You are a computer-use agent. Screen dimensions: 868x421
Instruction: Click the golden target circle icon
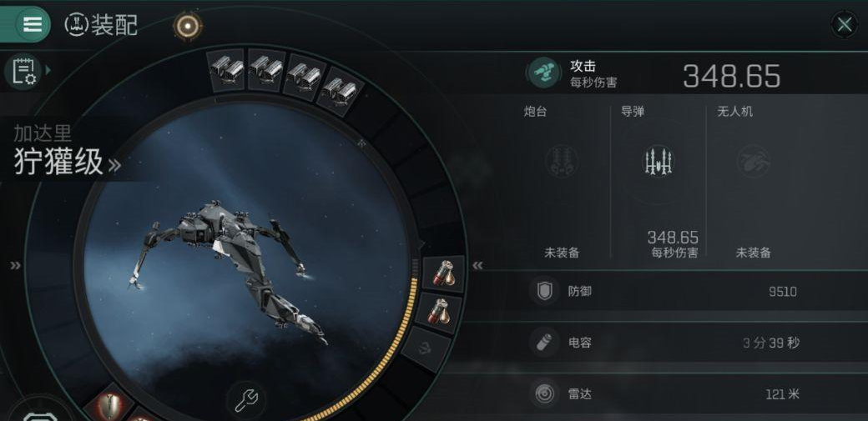pos(188,26)
